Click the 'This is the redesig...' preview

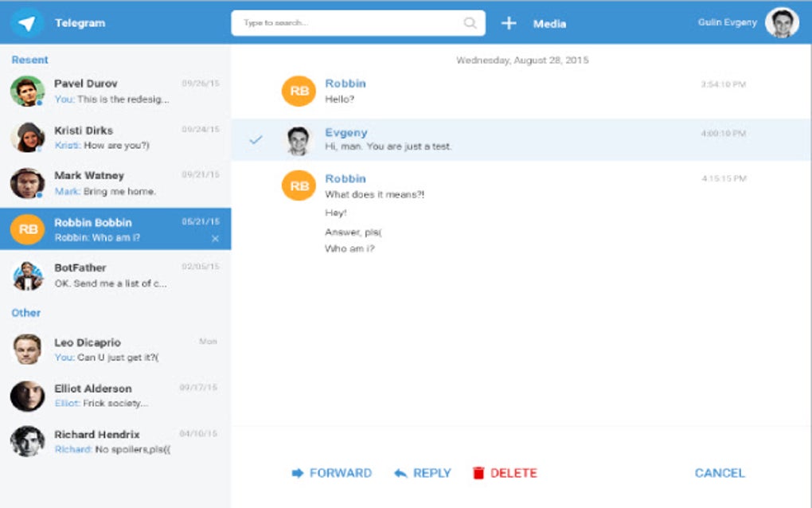123,100
